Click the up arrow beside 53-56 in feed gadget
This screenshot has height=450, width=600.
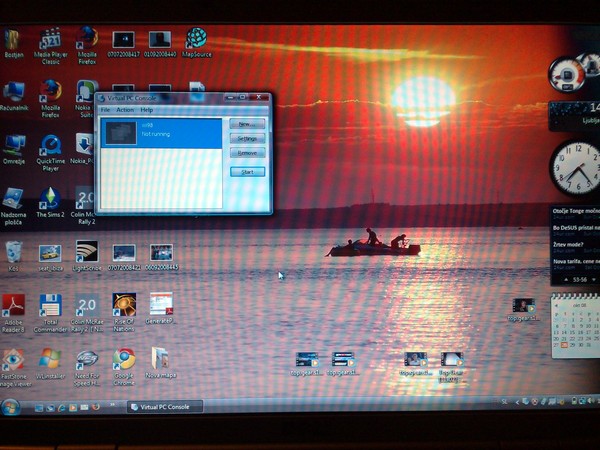tap(566, 280)
